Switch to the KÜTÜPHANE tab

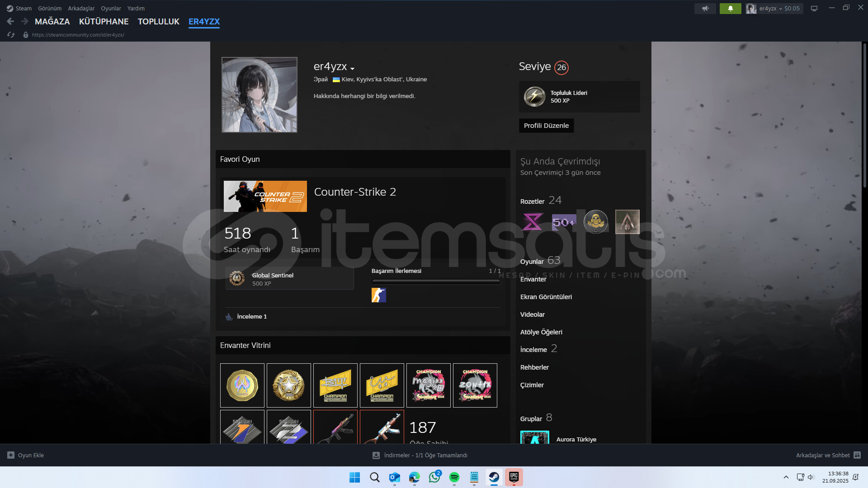[x=104, y=21]
